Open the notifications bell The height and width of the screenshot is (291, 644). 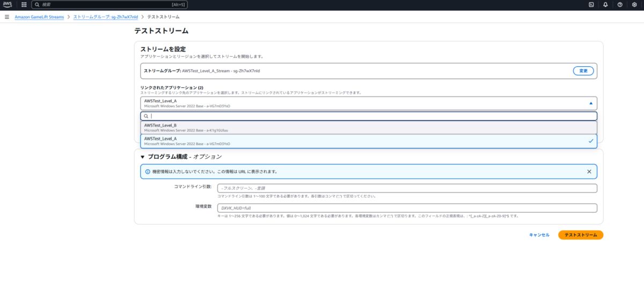click(x=605, y=4)
